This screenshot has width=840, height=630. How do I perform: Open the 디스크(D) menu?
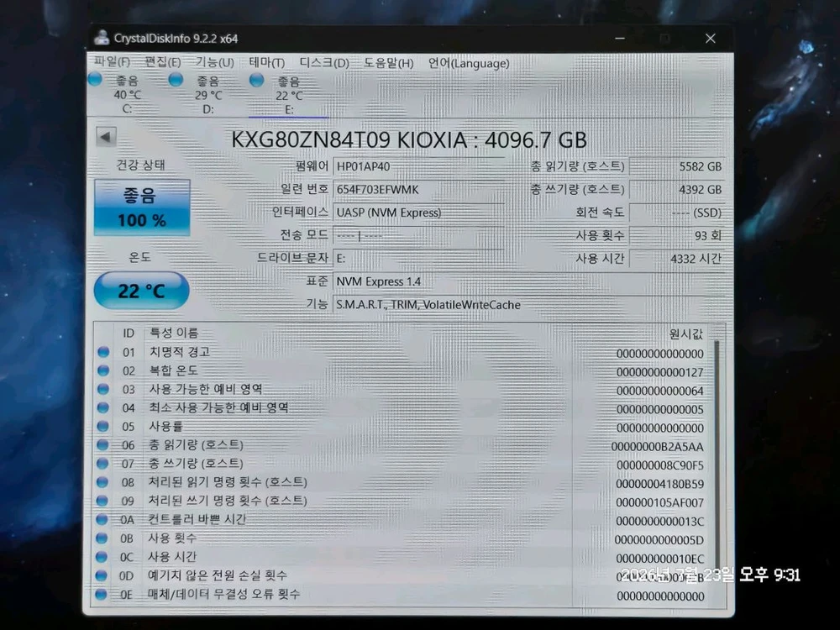tap(324, 63)
